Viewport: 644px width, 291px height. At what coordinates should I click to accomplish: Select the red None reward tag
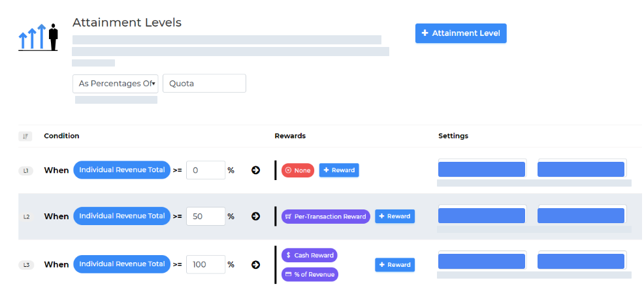(298, 170)
